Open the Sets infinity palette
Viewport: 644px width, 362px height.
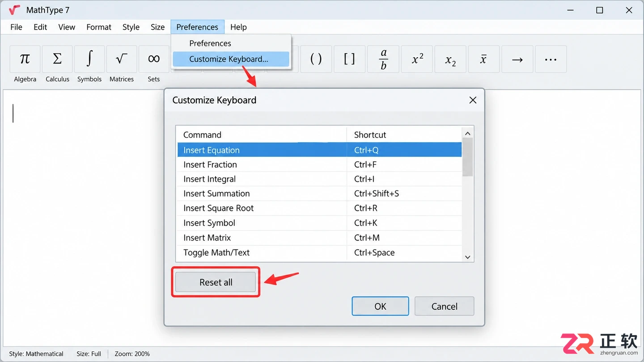coord(154,59)
